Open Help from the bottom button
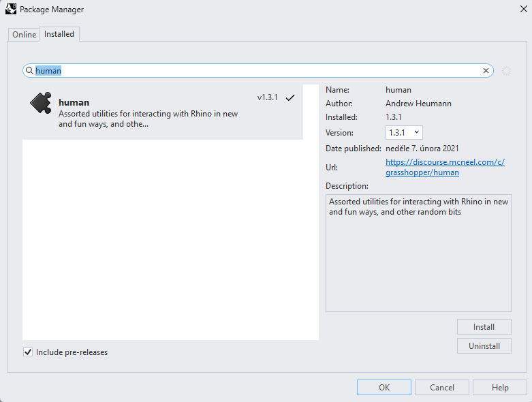 point(500,388)
